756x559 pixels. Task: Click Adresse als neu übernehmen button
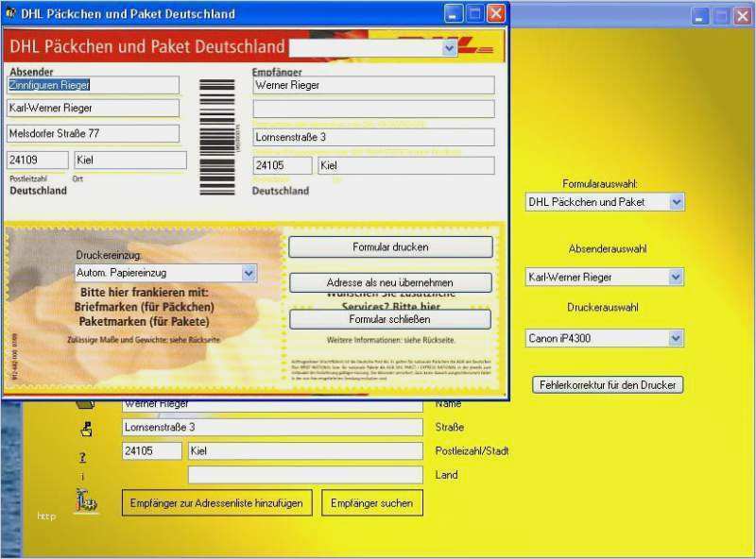click(x=389, y=282)
